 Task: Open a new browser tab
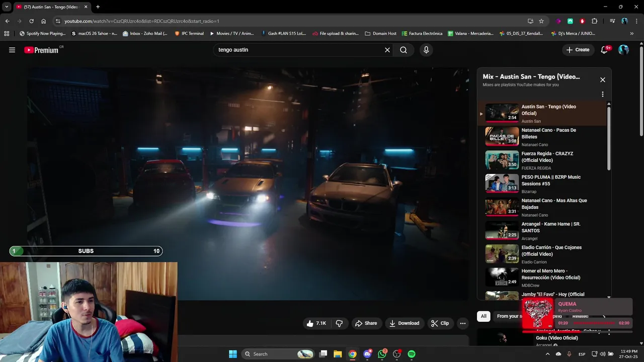pos(98,7)
